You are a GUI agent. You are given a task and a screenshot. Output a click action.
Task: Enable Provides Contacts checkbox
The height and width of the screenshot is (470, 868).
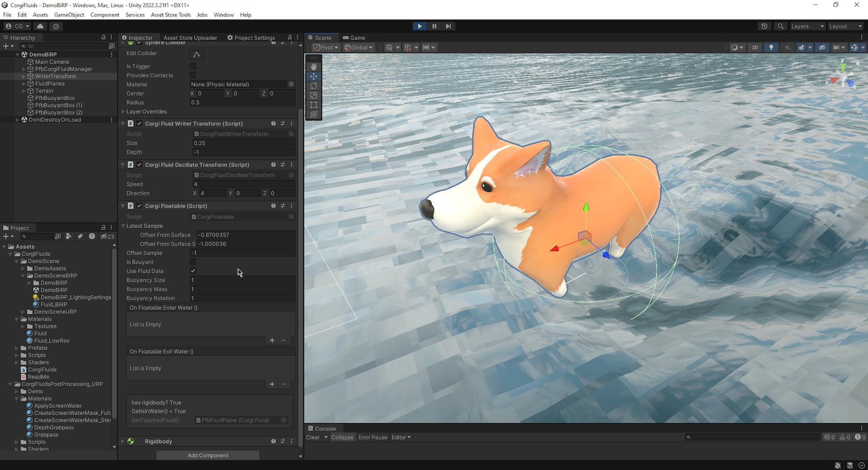[x=193, y=75]
